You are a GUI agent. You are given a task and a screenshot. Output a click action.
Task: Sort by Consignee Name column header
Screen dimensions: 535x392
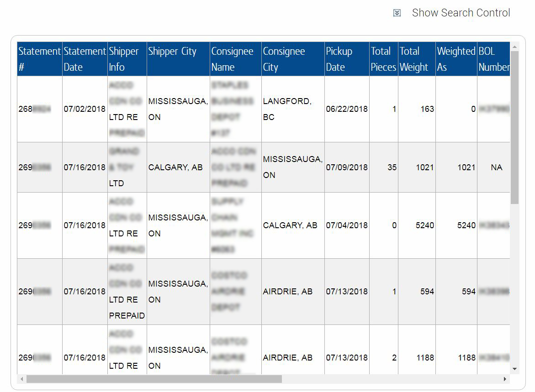236,59
